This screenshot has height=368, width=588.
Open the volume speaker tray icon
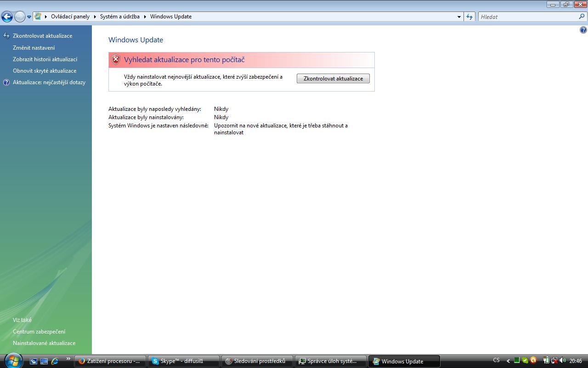(x=562, y=361)
